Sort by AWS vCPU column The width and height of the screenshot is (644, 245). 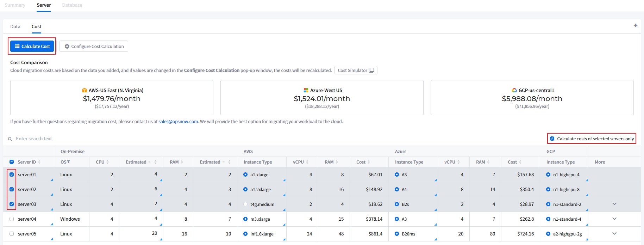pos(307,162)
